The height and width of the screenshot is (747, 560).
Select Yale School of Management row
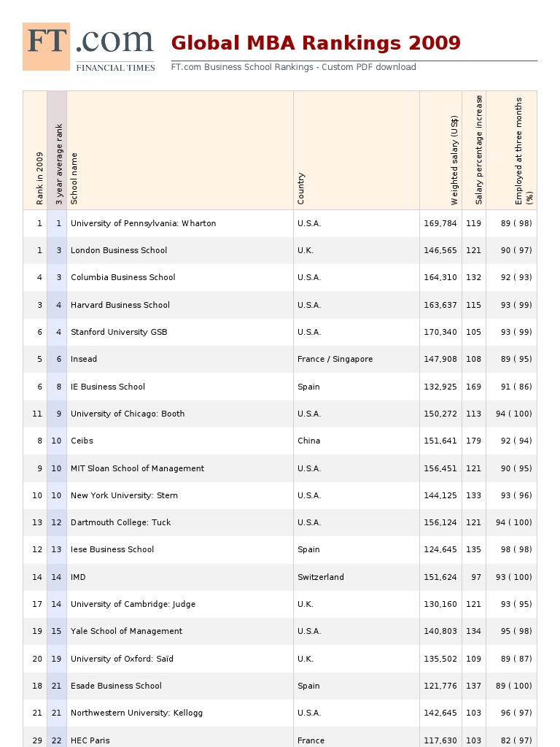coord(126,631)
